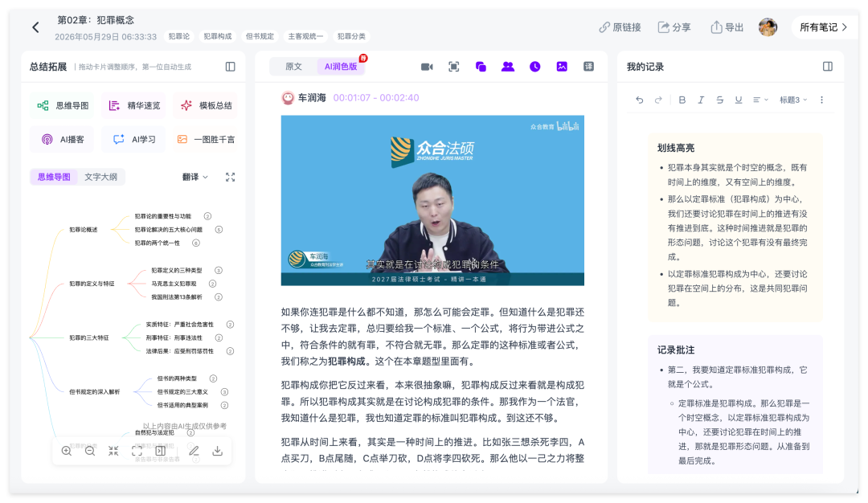Click the purple copy icon in transcript toolbar
868x503 pixels.
pyautogui.click(x=481, y=67)
